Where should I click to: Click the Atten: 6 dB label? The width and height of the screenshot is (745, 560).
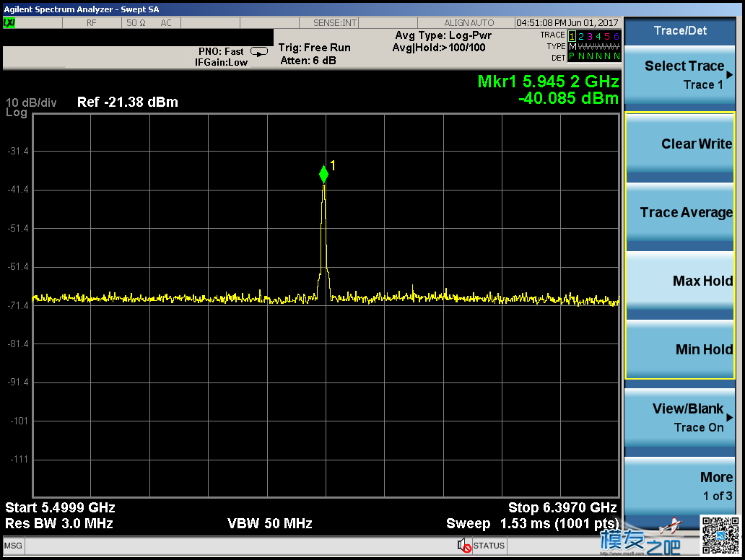coord(308,61)
